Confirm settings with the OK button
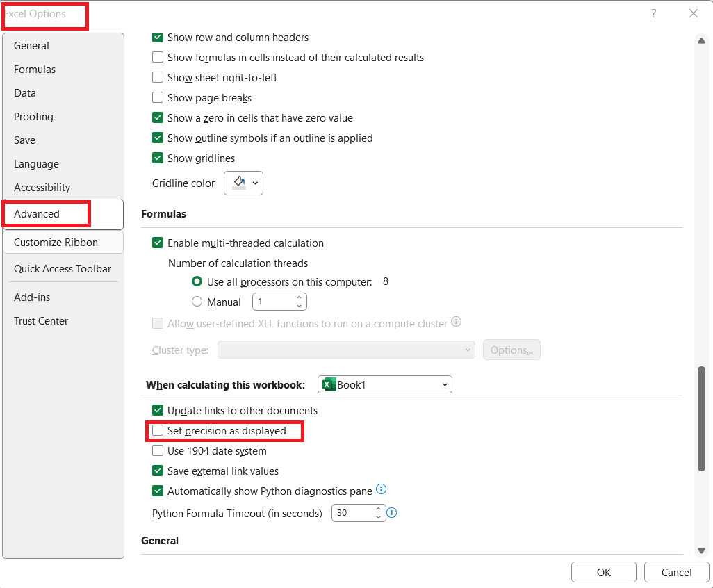 pos(603,572)
